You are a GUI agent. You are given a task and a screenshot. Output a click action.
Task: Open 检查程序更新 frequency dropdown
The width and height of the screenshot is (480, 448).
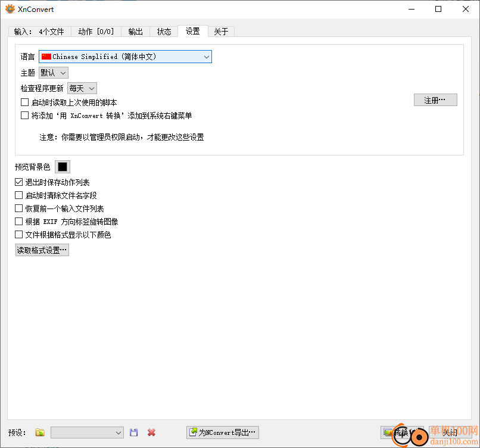(82, 89)
